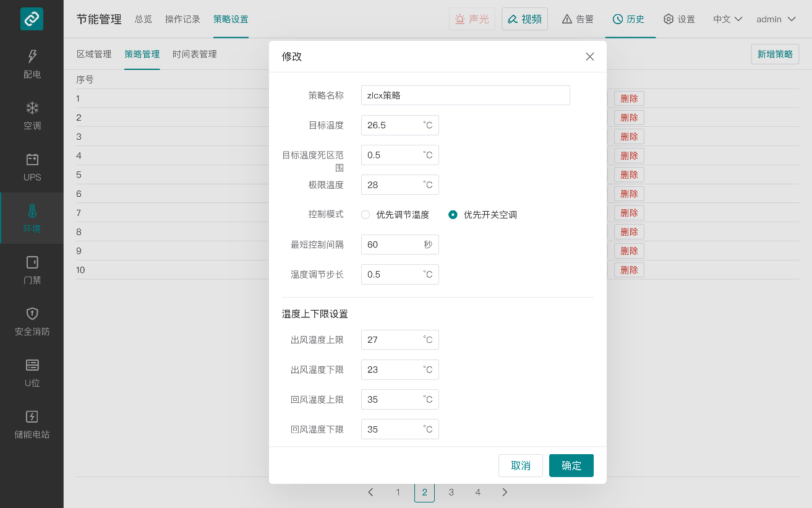Viewport: 812px width, 508px height.
Task: Click the 确定 confirm button
Action: click(571, 466)
